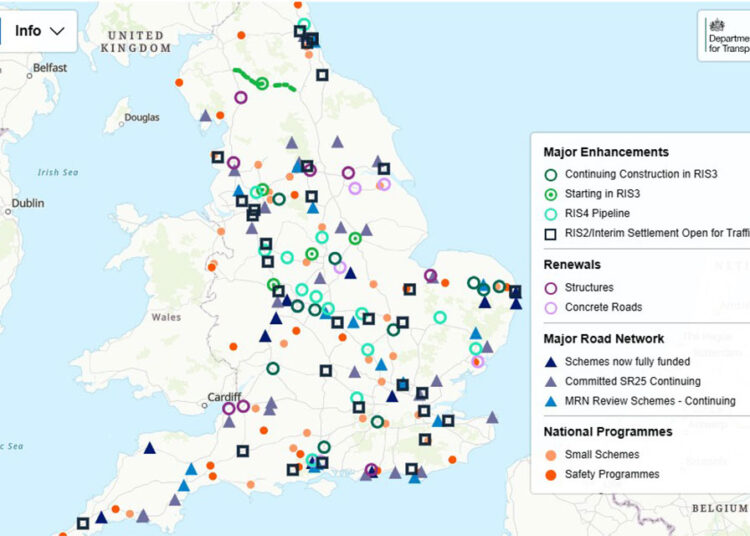Expand the Info dropdown chevron

[57, 31]
